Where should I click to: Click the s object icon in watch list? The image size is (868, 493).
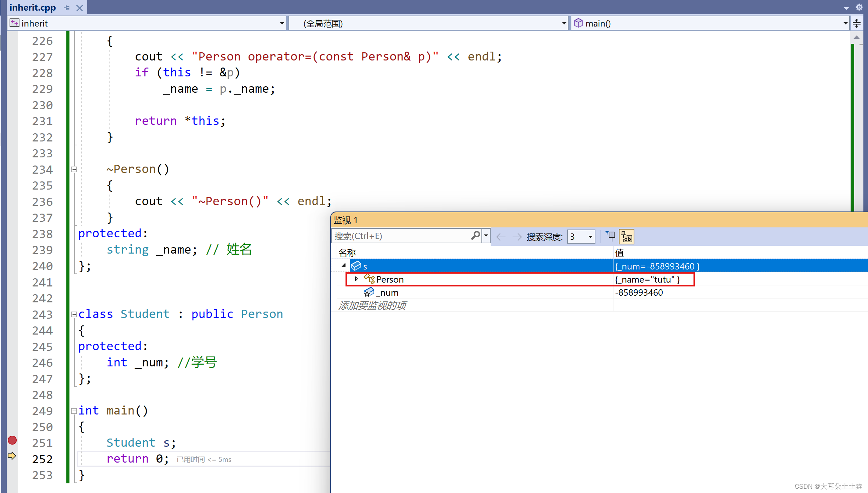[x=356, y=266]
